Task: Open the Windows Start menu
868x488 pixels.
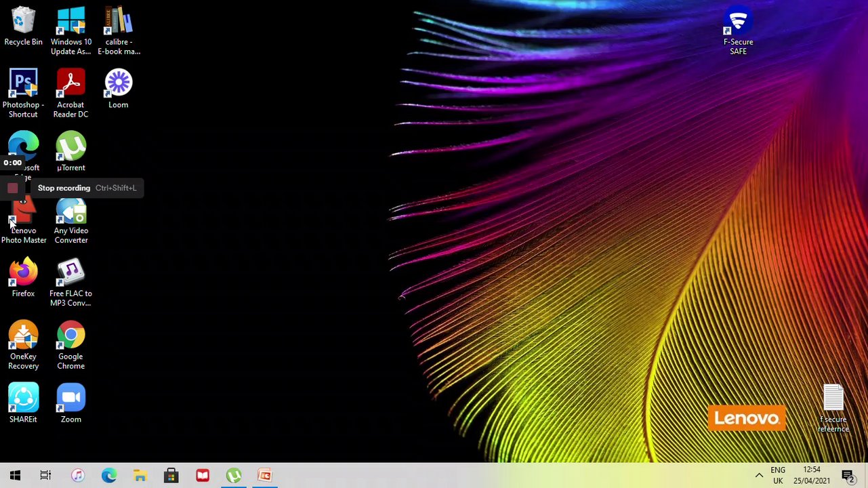Action: (x=15, y=476)
